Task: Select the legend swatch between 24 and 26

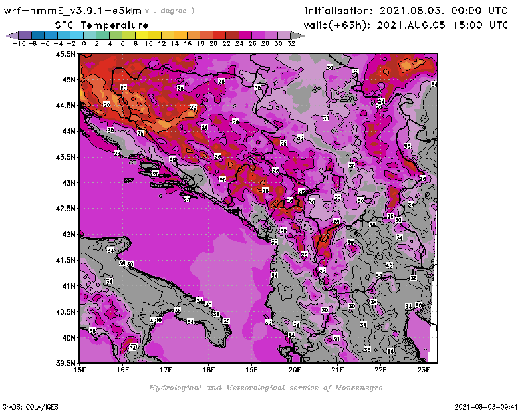Action: (245, 35)
